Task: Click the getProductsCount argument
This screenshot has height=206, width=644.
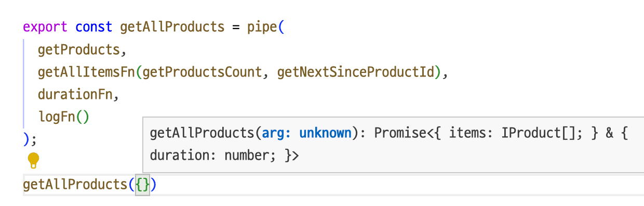Action: [x=202, y=72]
